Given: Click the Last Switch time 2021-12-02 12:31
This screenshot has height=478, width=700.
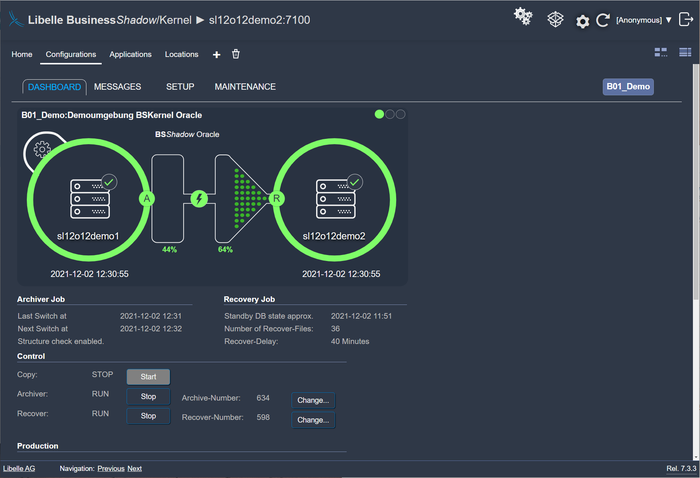Looking at the screenshot, I should pyautogui.click(x=151, y=316).
